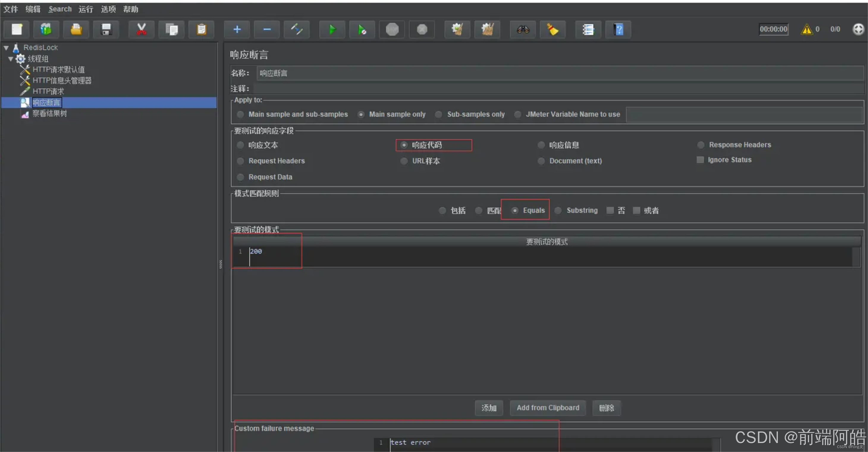This screenshot has height=452, width=868.
Task: Open the 运行 menu
Action: [86, 9]
